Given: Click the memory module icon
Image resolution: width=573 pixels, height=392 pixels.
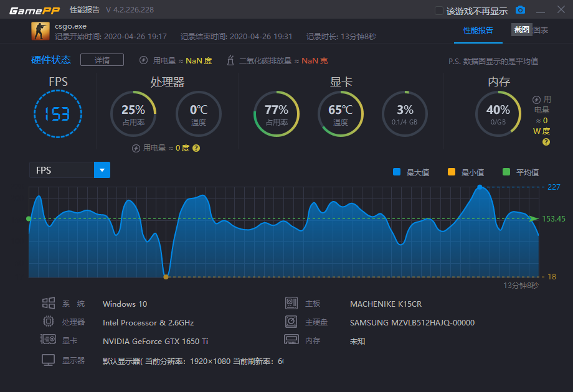Looking at the screenshot, I should [291, 340].
